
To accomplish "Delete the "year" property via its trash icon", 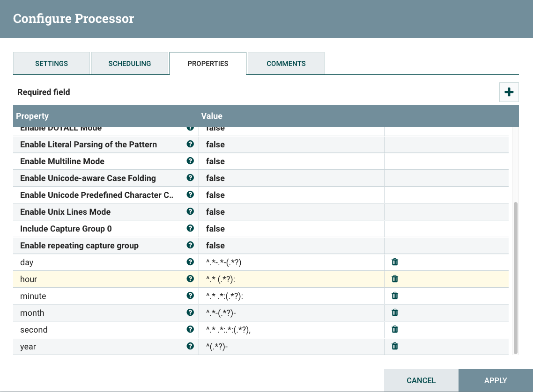I will (x=394, y=346).
